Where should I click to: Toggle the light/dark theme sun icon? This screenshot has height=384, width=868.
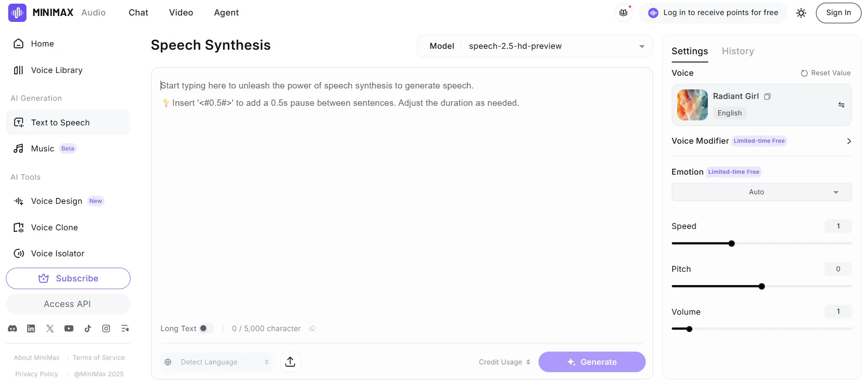801,13
